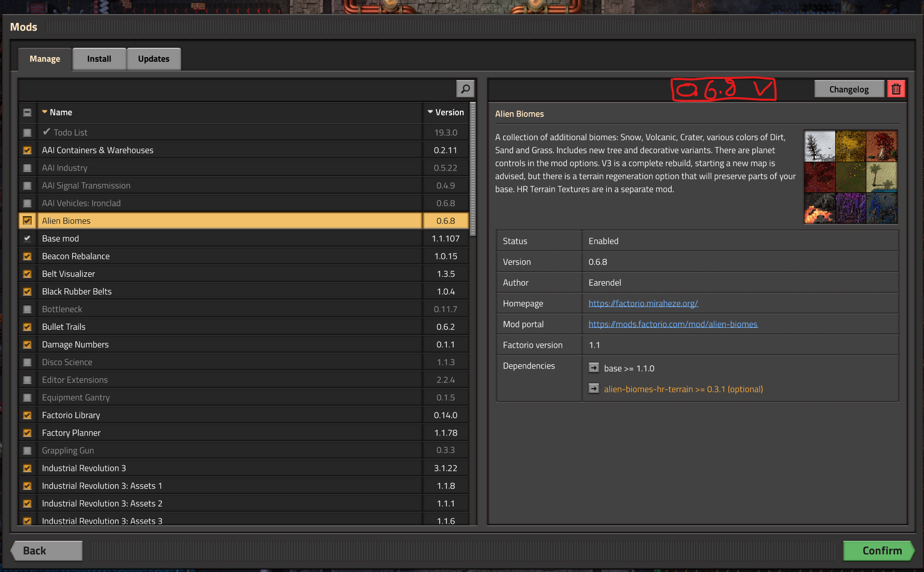Click the Status value Enabled
This screenshot has height=572, width=924.
[603, 241]
